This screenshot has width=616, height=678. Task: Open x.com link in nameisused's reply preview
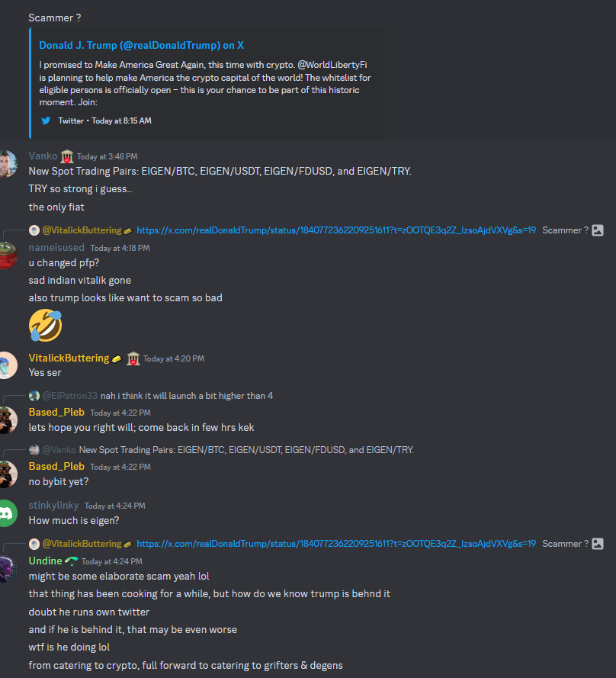[336, 230]
